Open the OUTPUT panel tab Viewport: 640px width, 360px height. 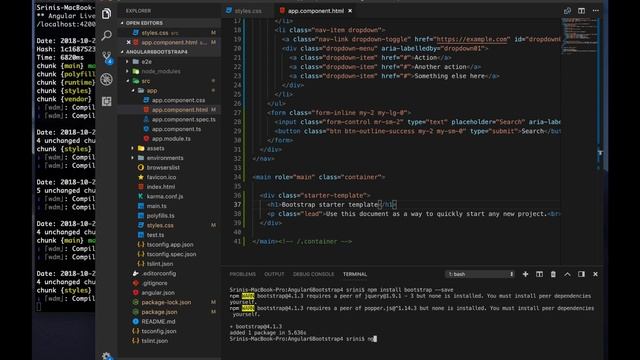pos(274,274)
